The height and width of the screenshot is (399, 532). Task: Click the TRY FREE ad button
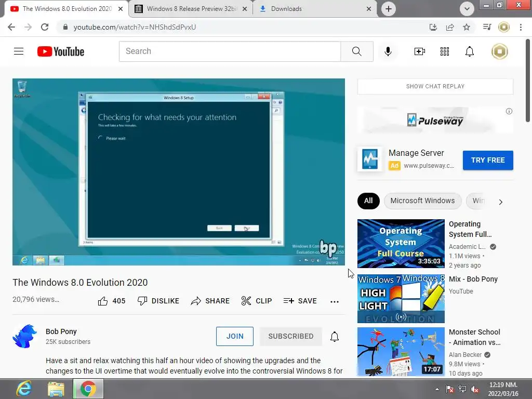click(x=487, y=160)
